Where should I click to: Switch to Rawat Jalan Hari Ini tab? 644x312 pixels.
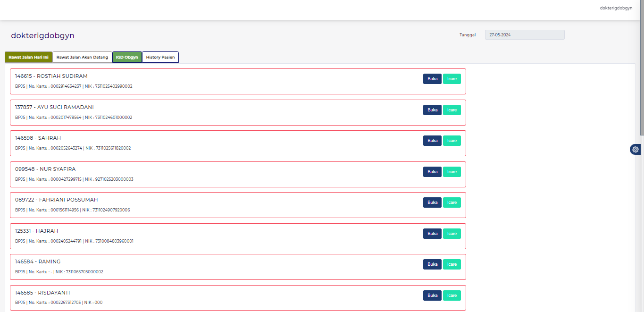pos(28,57)
